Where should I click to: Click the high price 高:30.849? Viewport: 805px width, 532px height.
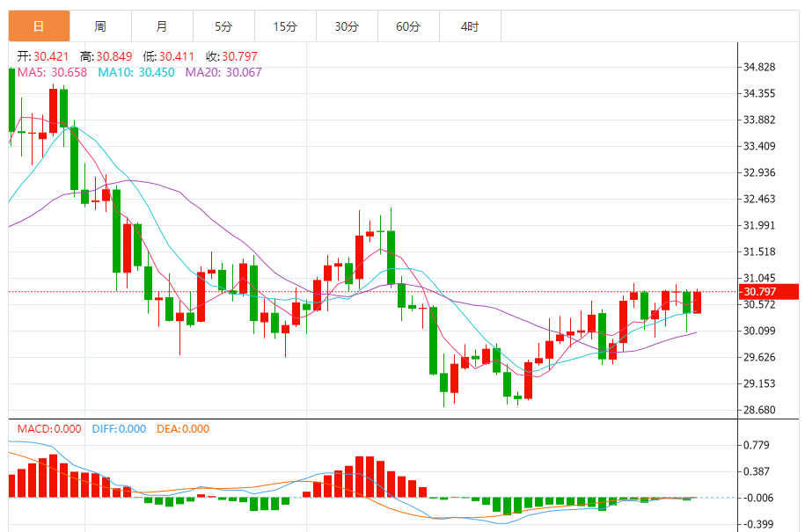(x=106, y=56)
